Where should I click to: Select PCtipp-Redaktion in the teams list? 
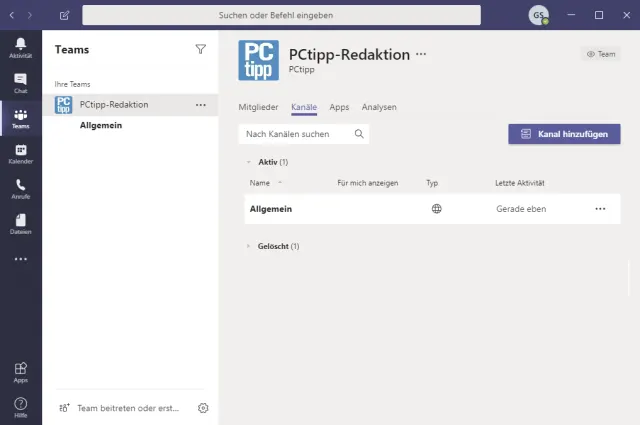click(130, 105)
